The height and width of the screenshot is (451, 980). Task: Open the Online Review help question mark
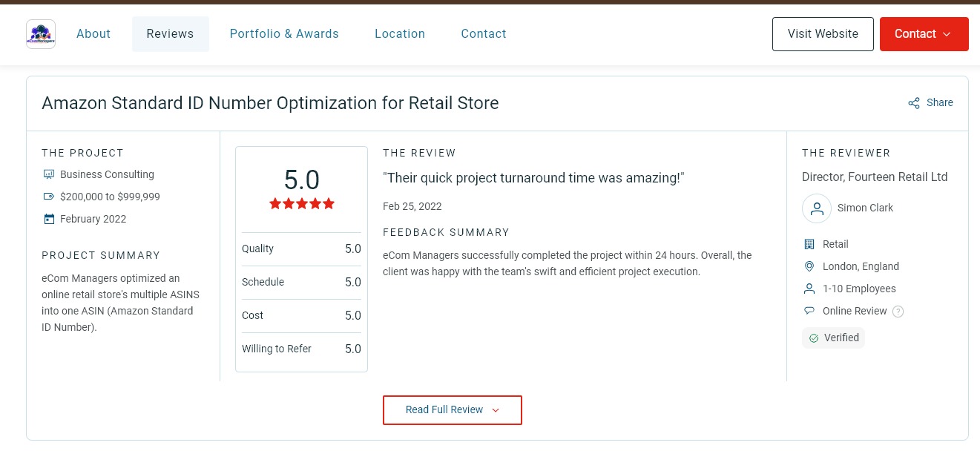tap(898, 312)
